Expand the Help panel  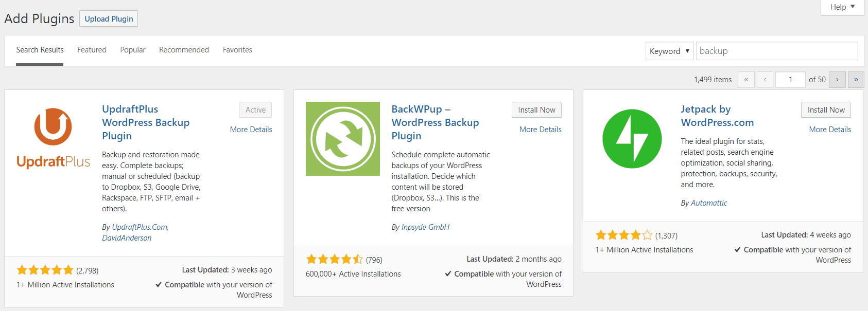(842, 7)
